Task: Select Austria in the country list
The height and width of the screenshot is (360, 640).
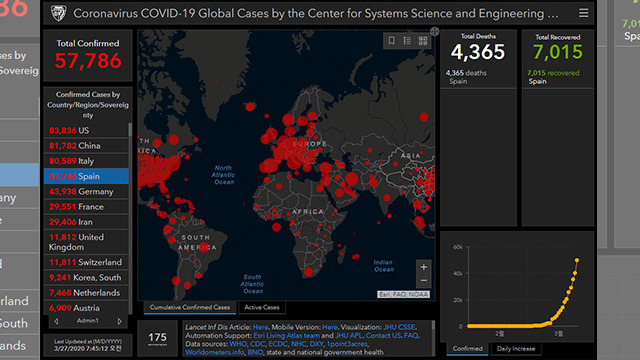Action: (x=86, y=308)
